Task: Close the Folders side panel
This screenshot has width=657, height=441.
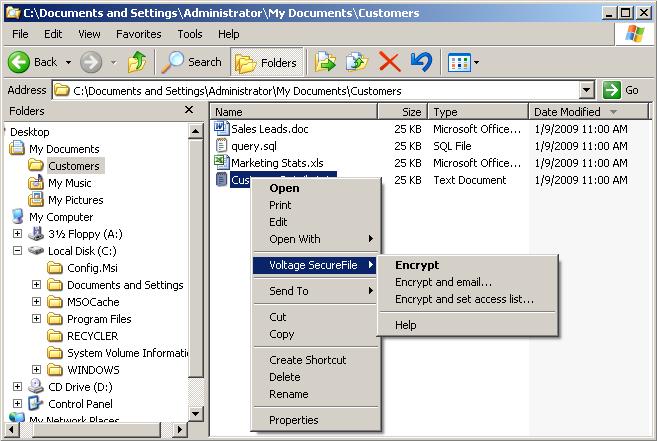Action: pyautogui.click(x=190, y=111)
